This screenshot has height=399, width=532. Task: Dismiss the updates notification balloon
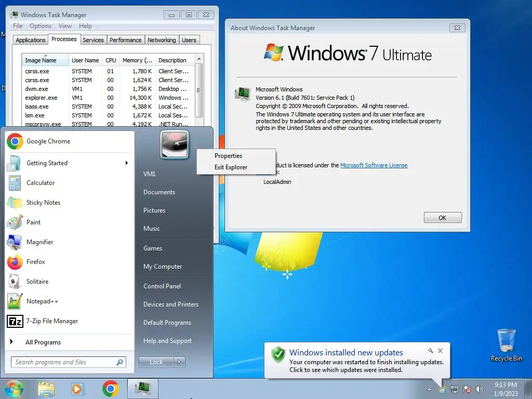[x=440, y=351]
